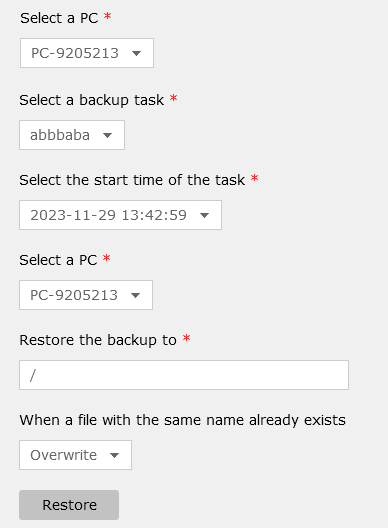The image size is (388, 528).
Task: Click the Restore the backup to label
Action: point(98,340)
